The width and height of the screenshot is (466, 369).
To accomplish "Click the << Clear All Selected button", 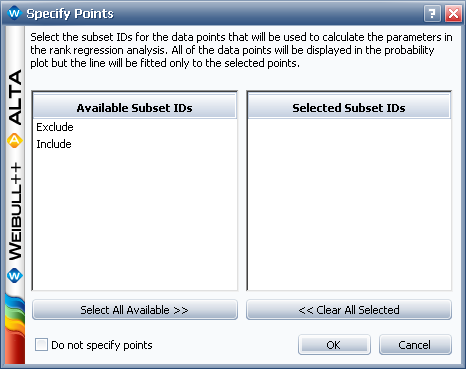I will pyautogui.click(x=349, y=310).
